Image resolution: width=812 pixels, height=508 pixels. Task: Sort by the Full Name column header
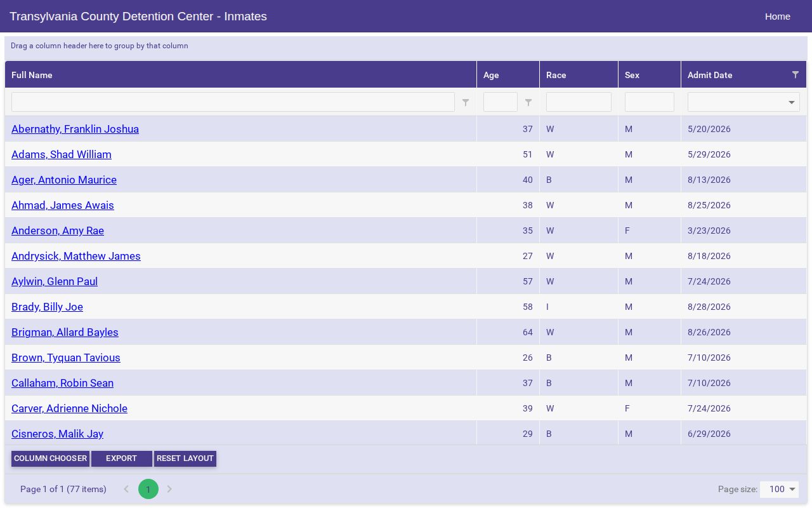click(241, 75)
